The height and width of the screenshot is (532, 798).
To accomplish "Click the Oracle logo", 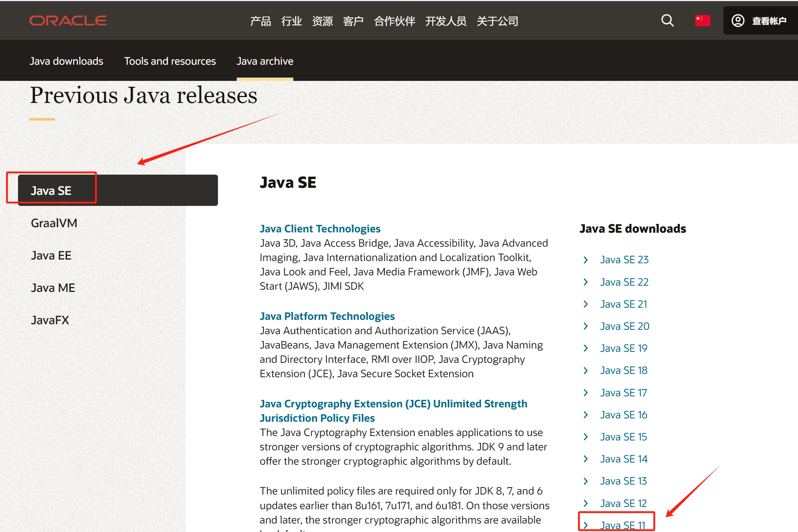I will pyautogui.click(x=68, y=21).
